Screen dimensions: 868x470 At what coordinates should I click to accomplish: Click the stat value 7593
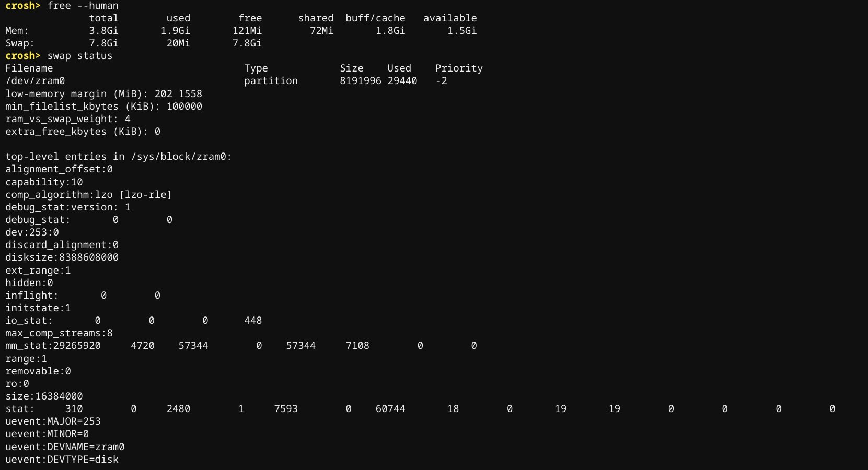[x=286, y=409]
